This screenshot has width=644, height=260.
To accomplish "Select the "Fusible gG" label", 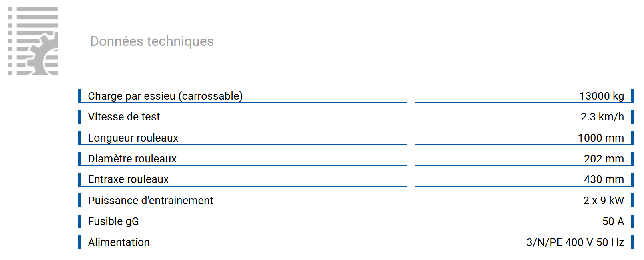I will pos(113,221).
